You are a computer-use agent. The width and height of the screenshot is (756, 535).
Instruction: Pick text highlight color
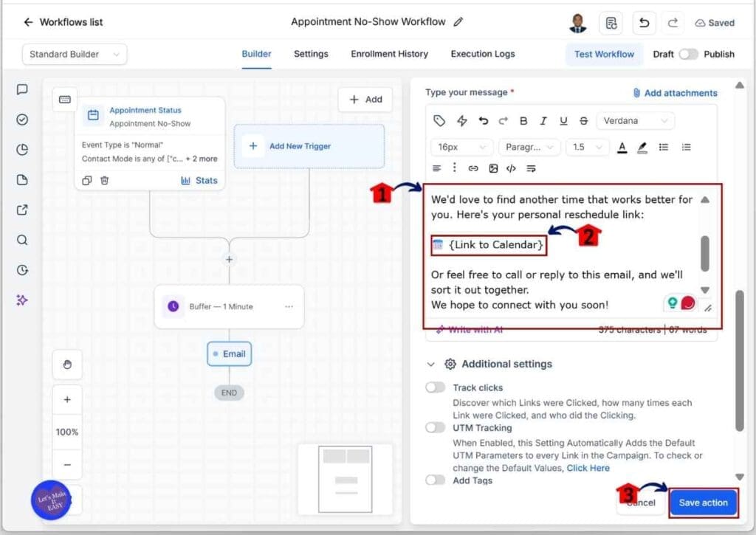(x=642, y=148)
